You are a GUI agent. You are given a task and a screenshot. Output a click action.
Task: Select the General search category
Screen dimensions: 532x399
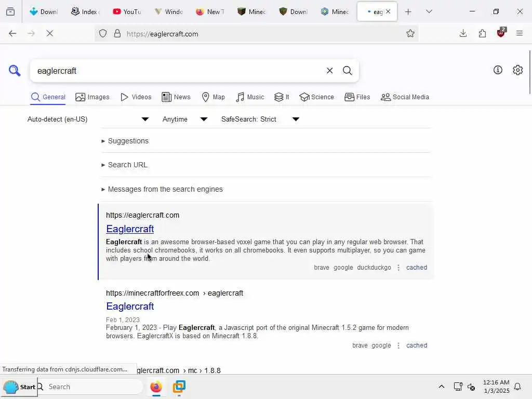click(48, 97)
